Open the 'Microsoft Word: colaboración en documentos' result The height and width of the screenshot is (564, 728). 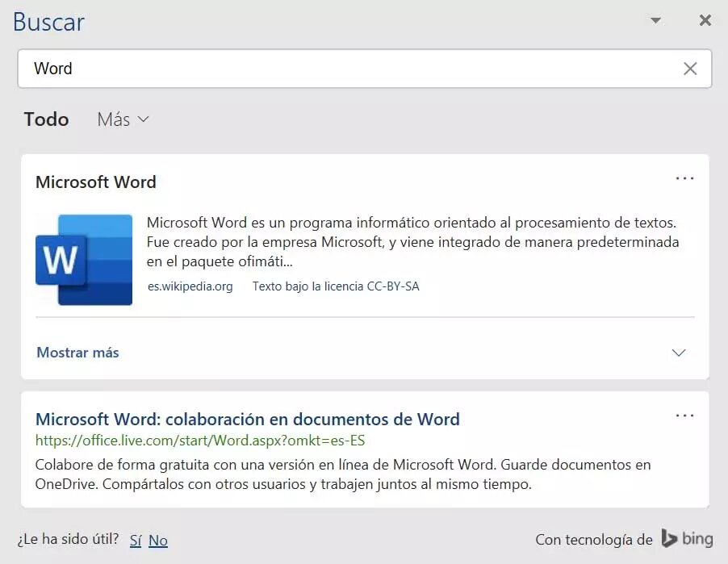point(247,420)
